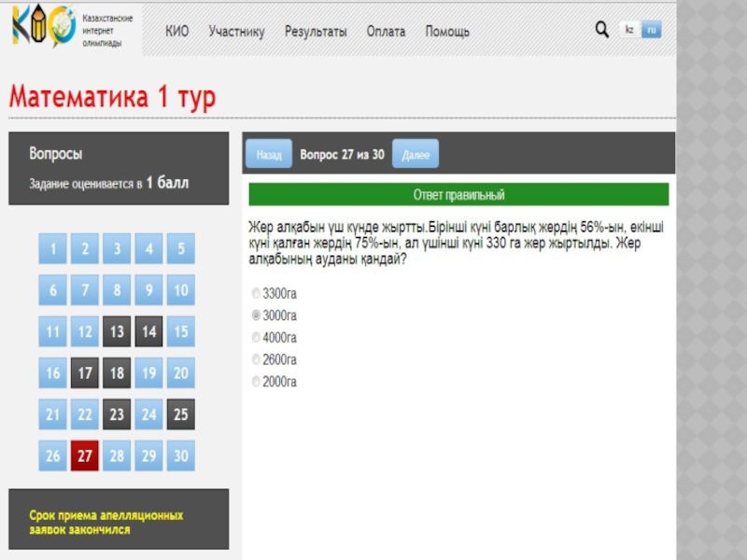Viewport: 747px width, 560px height.
Task: Go to Результаты menu
Action: tap(316, 32)
